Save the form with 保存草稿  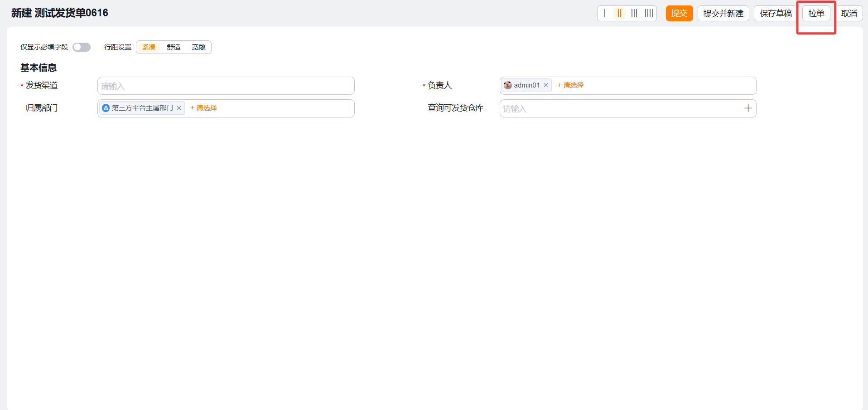click(776, 13)
